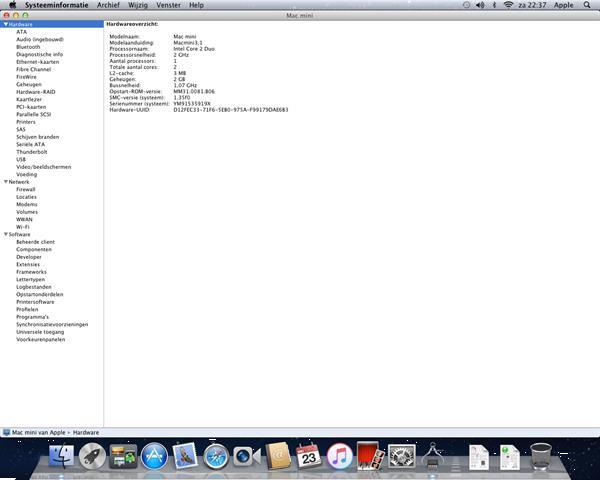Open the Trash in the Dock
Screen dimensions: 600x480
(x=541, y=456)
